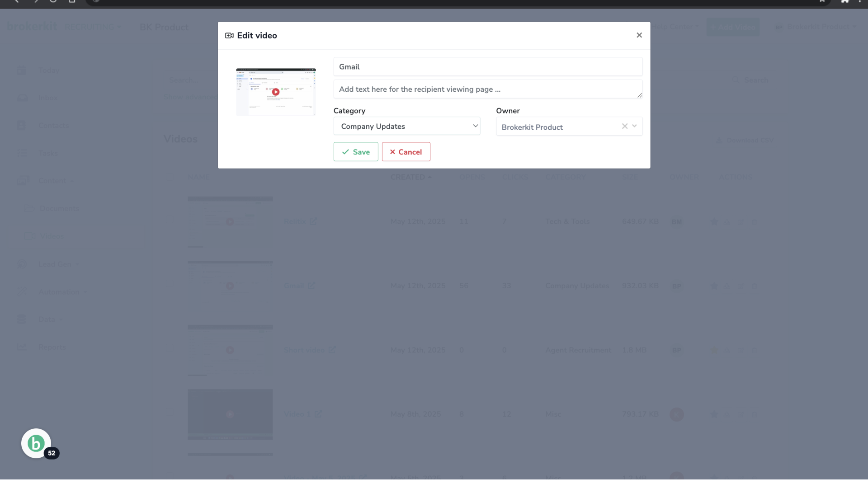Screen dimensions: 868x488
Task: Open the Brokerkit chat widget bubble
Action: point(36,443)
